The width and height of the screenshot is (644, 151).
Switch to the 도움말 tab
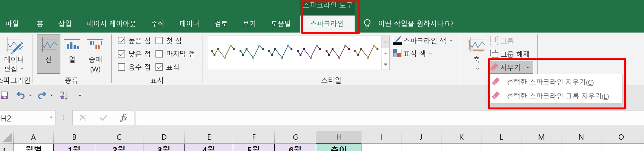[281, 23]
